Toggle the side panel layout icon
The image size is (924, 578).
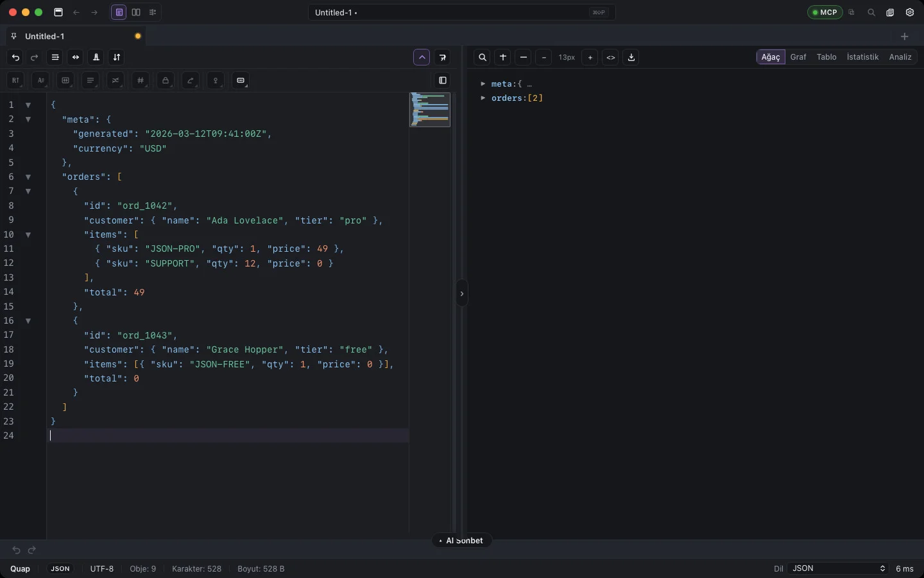(443, 81)
